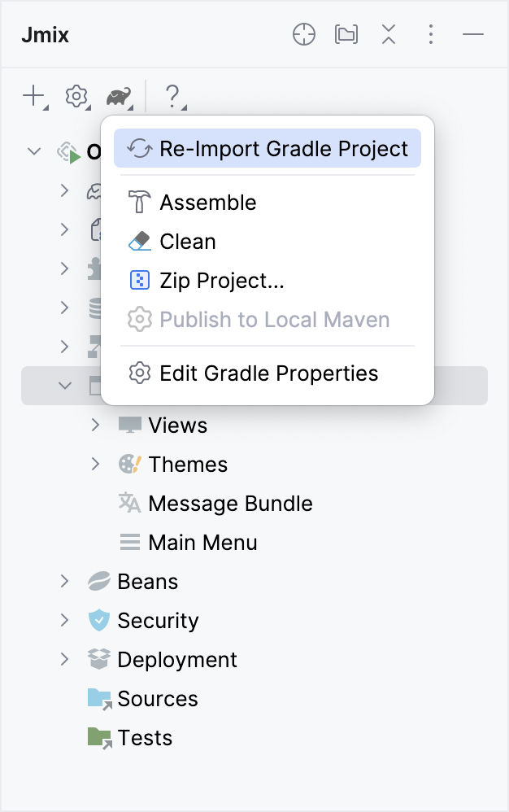Open the more options three-dot icon
The image size is (509, 812).
pos(430,35)
